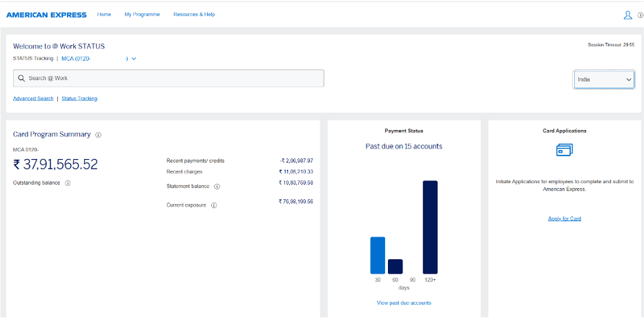
Task: Open the user profile icon
Action: 627,15
